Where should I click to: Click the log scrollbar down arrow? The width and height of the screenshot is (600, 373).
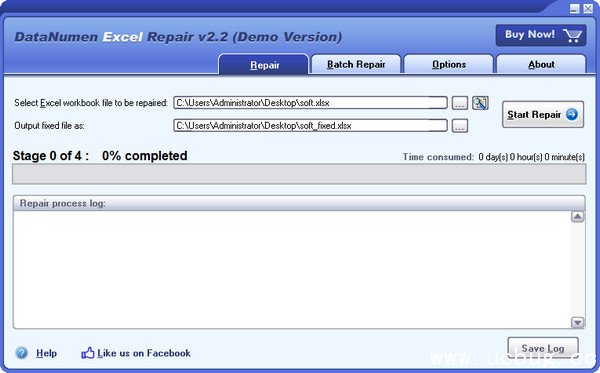(x=577, y=322)
